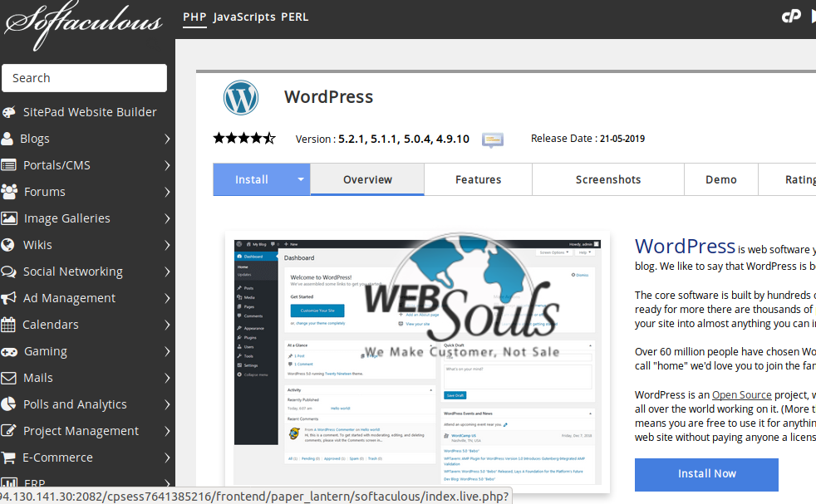The width and height of the screenshot is (816, 504).
Task: Click the Project Management edit icon
Action: [8, 431]
